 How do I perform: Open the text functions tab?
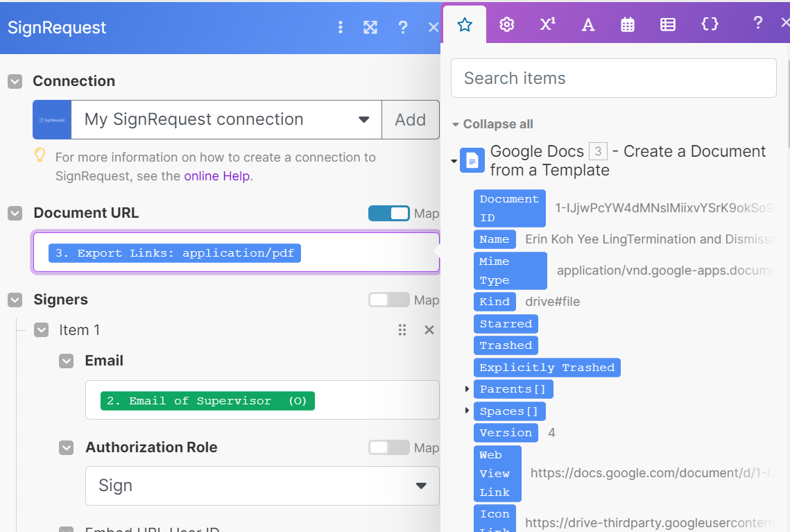[x=588, y=24]
